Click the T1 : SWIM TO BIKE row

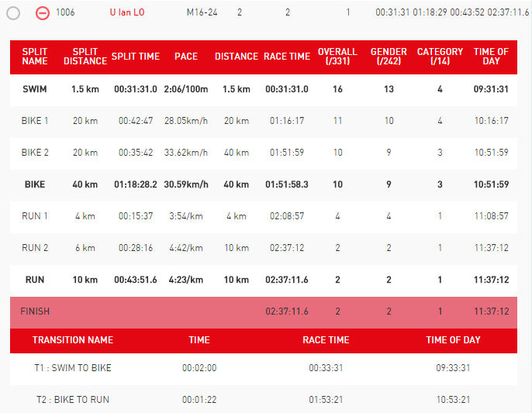tap(264, 368)
